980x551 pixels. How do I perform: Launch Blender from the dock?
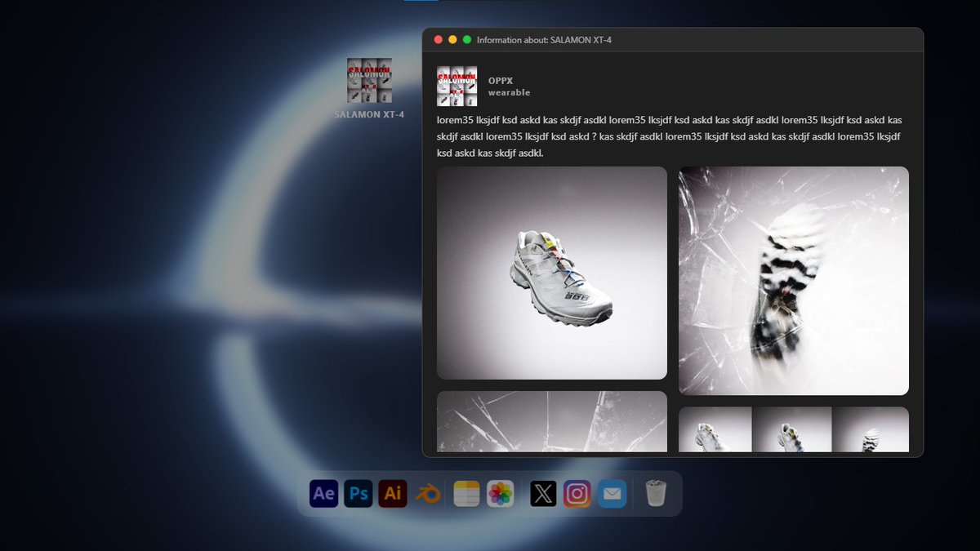coord(427,494)
